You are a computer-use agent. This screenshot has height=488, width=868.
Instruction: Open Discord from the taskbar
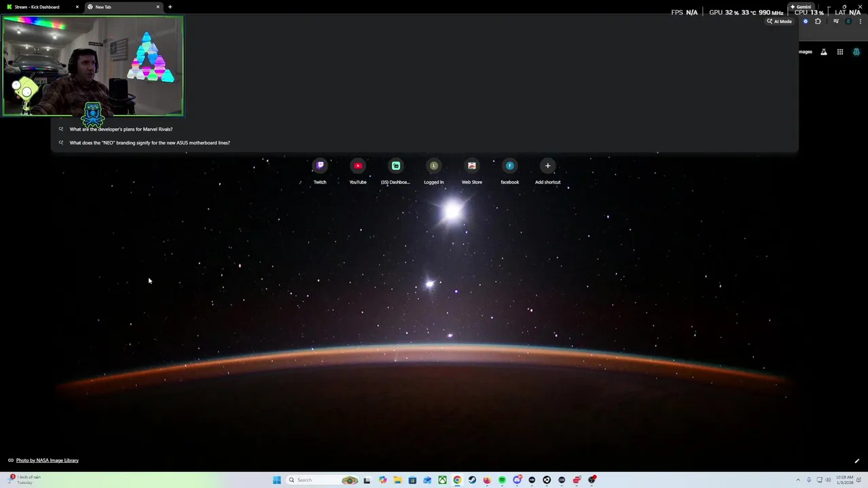517,480
